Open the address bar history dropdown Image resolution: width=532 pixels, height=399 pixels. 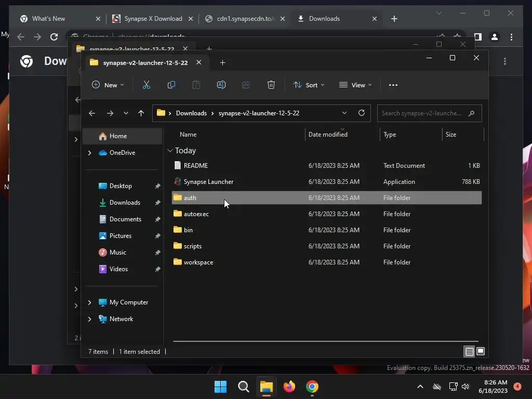pyautogui.click(x=344, y=113)
